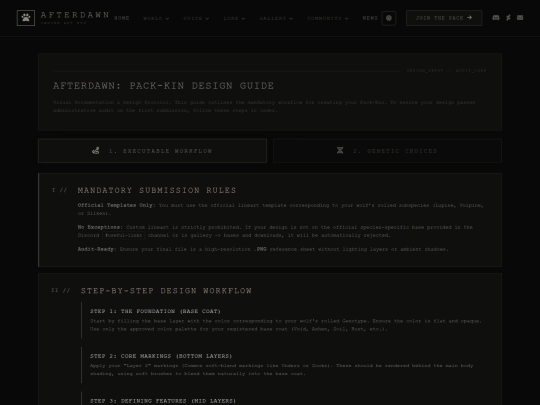Open the email envelope icon

[520, 18]
